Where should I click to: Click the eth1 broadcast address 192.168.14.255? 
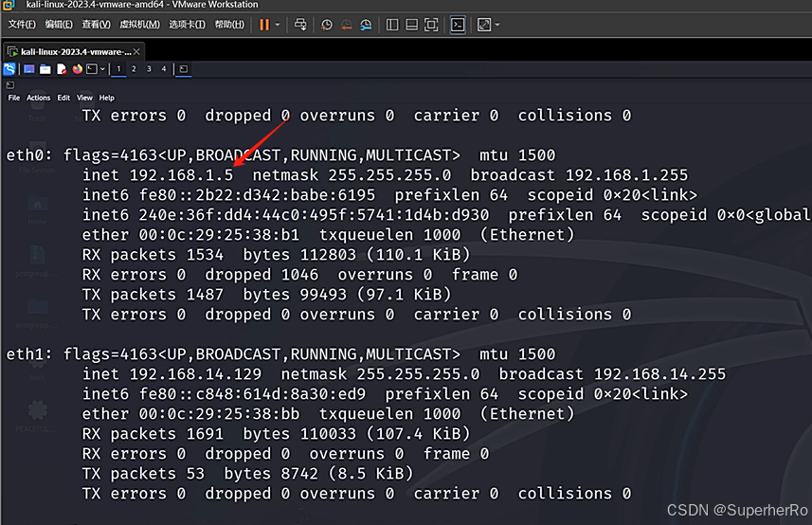pos(659,374)
